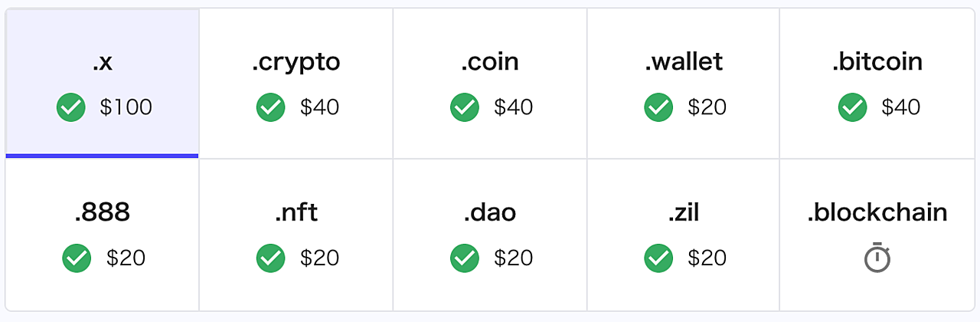Click the green checkmark under .zil
The width and height of the screenshot is (980, 322).
pos(658,258)
